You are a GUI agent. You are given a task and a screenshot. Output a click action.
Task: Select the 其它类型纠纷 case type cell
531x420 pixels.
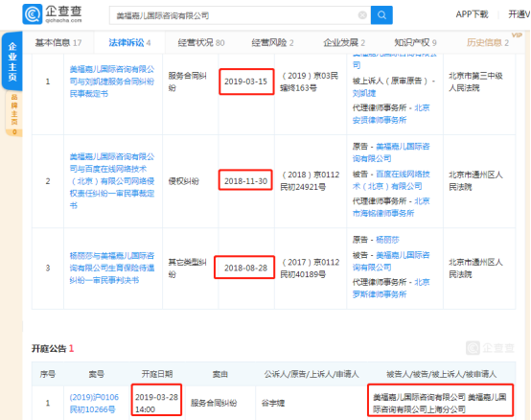[x=187, y=268]
